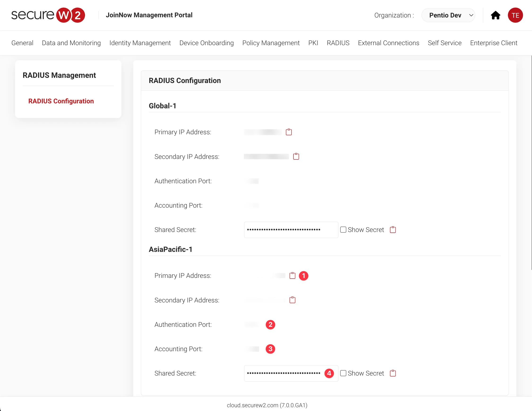Viewport: 532px width, 411px height.
Task: Click the copy icon for Global-1 Secondary IP Address
Action: click(296, 156)
